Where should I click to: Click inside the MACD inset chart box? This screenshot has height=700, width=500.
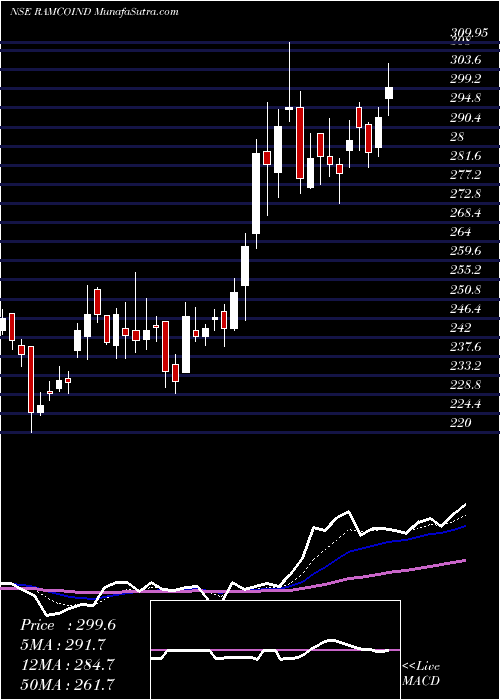(x=275, y=650)
